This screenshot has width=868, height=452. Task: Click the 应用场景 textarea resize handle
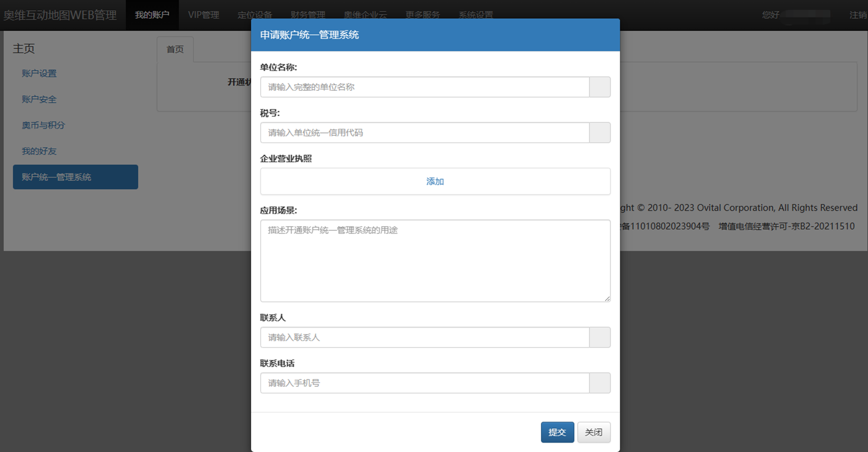[x=607, y=298]
